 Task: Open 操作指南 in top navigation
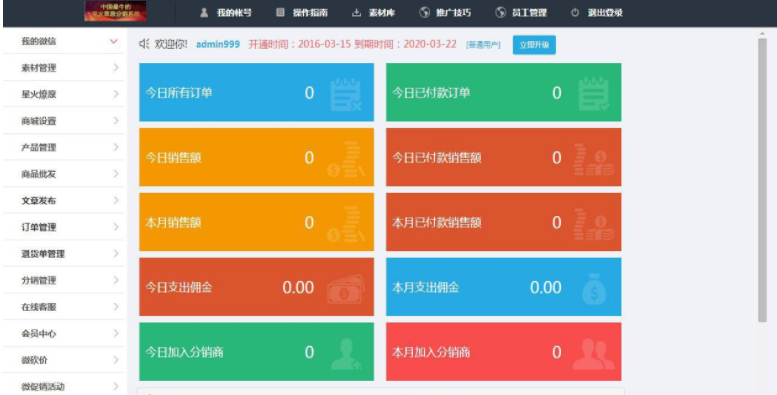point(310,13)
